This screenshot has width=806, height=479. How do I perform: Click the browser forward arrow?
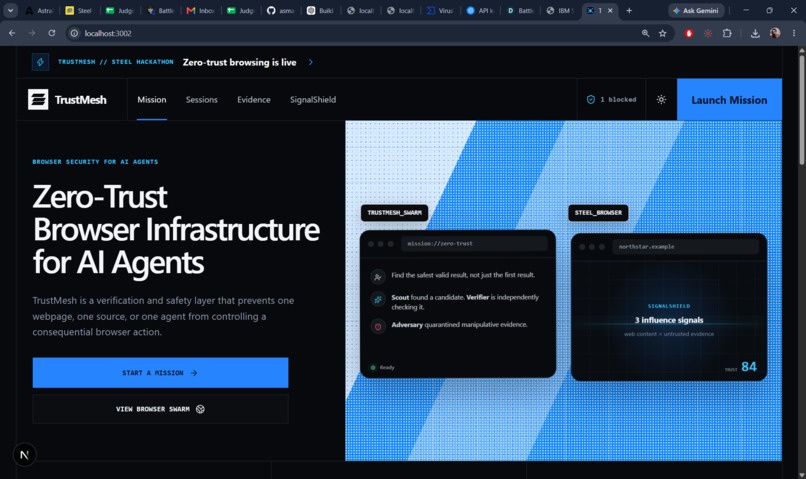[32, 33]
